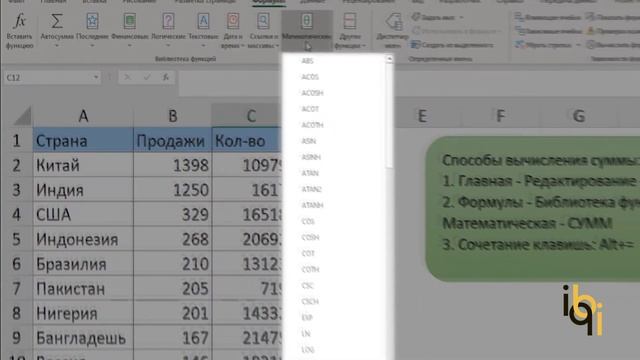Screen dimensions: 640x360
Task: Click the cell containing 'Китай'
Action: tap(83, 165)
